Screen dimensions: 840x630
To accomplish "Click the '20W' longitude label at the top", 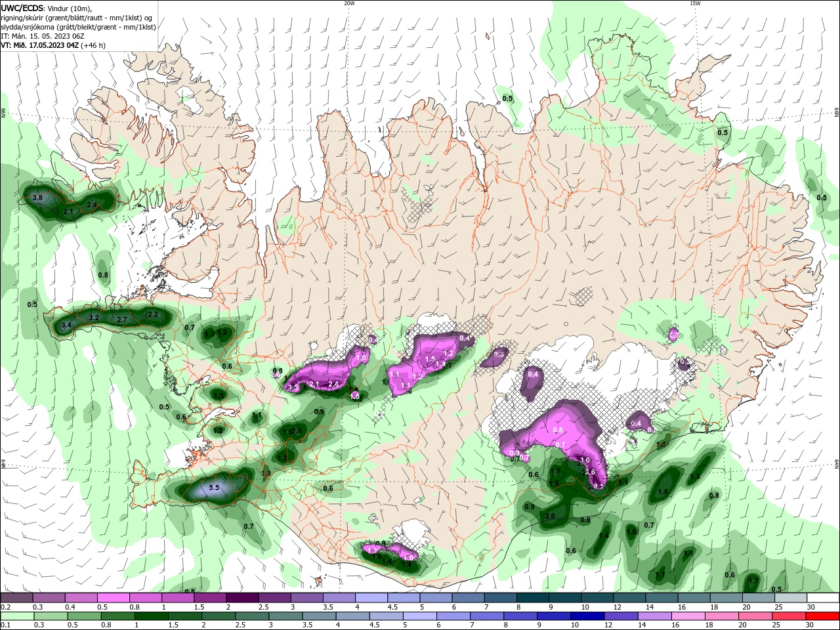I will coord(349,3).
